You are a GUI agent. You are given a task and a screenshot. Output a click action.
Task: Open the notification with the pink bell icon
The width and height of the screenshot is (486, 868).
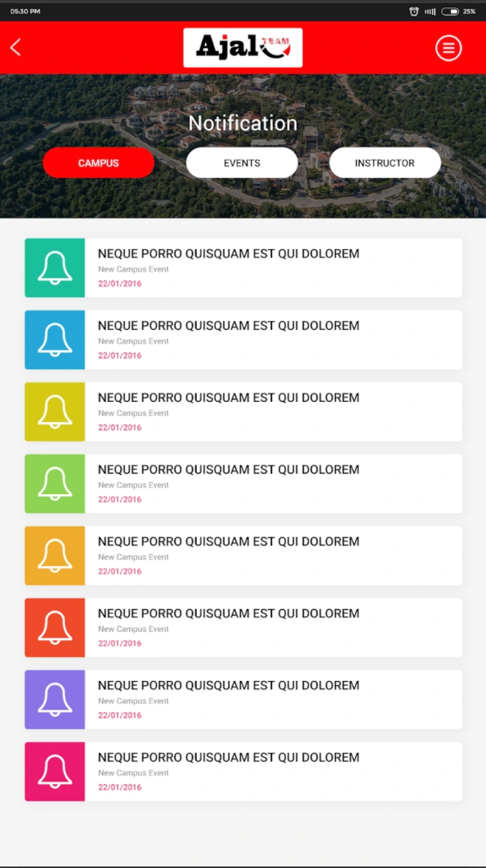[x=243, y=771]
